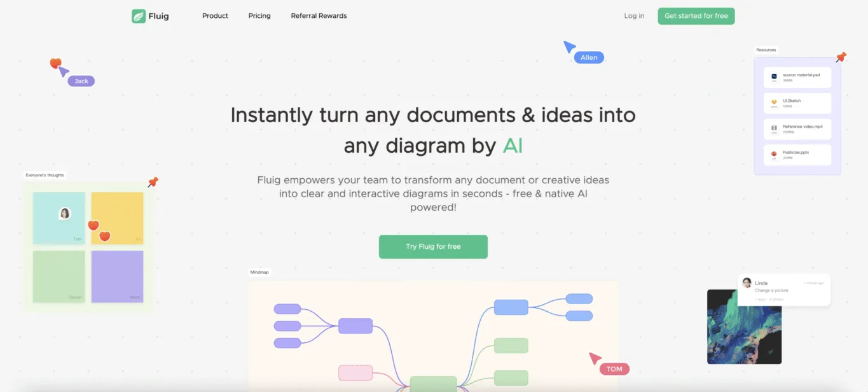Viewport: 868px width, 392px height.
Task: Click the Reference video.mp4 file icon
Action: point(774,129)
